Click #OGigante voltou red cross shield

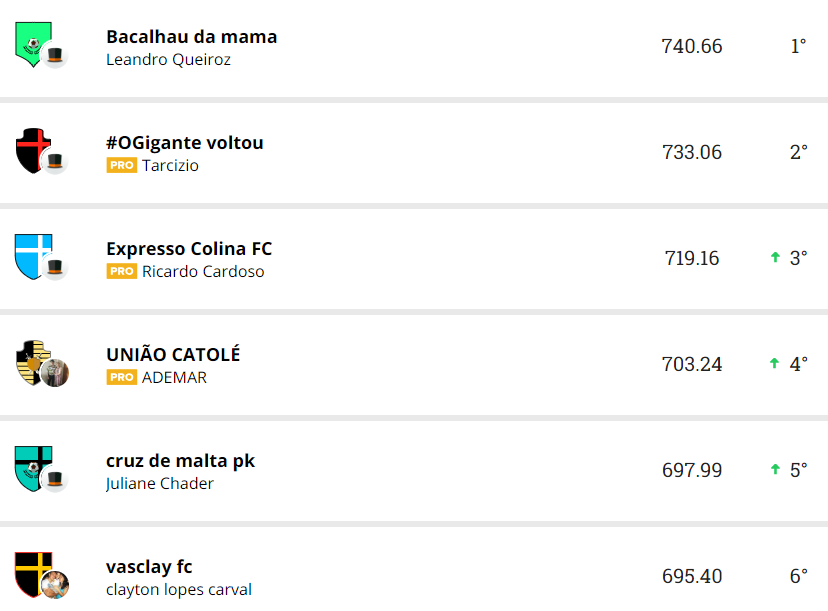tap(31, 149)
